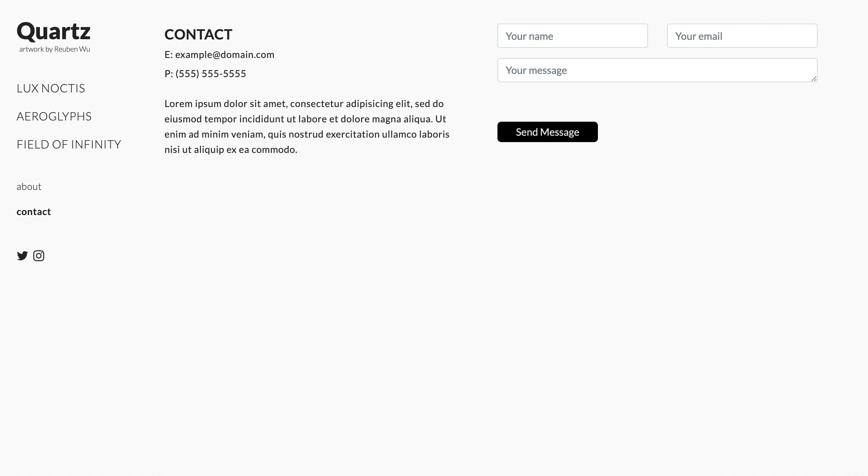This screenshot has height=476, width=868.
Task: Click the Quartz site logo
Action: tap(54, 31)
